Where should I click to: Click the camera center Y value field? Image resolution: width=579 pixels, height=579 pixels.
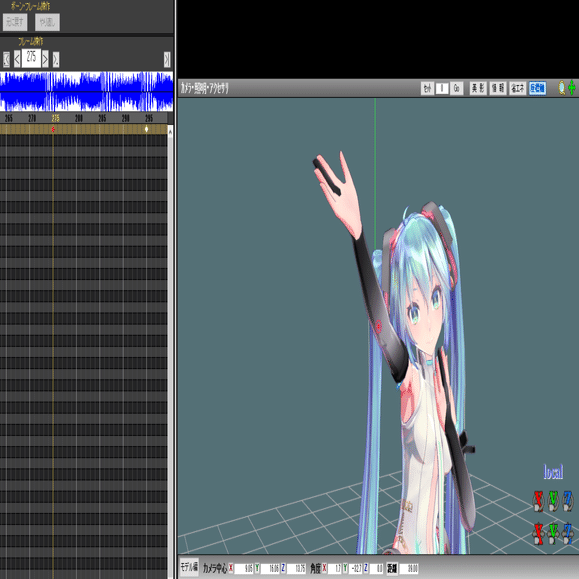tap(270, 569)
